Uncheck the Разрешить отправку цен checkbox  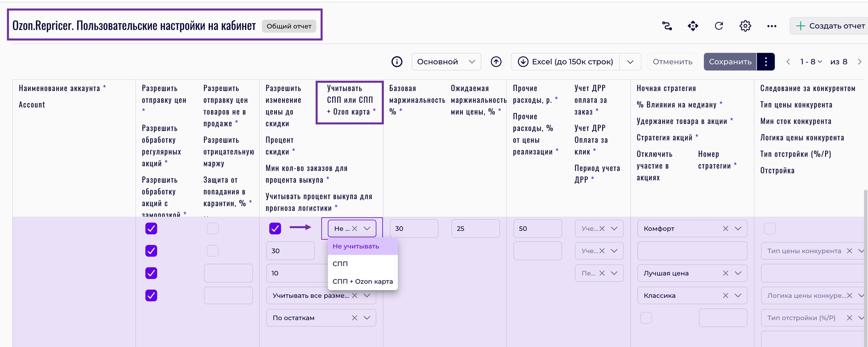[151, 228]
